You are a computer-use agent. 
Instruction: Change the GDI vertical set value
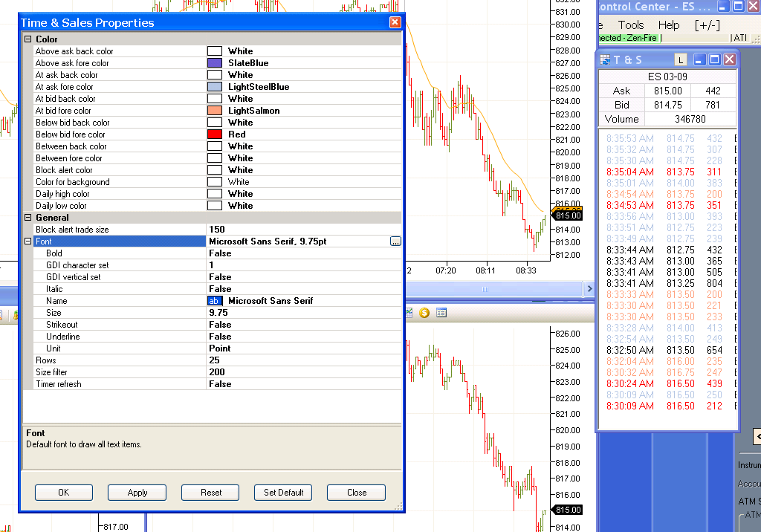point(304,277)
